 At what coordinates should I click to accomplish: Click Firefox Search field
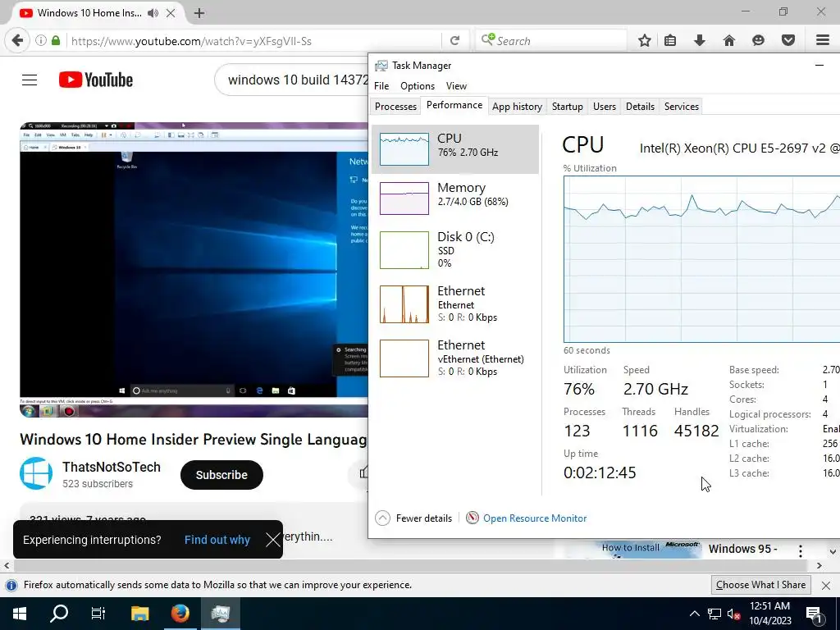(x=552, y=41)
